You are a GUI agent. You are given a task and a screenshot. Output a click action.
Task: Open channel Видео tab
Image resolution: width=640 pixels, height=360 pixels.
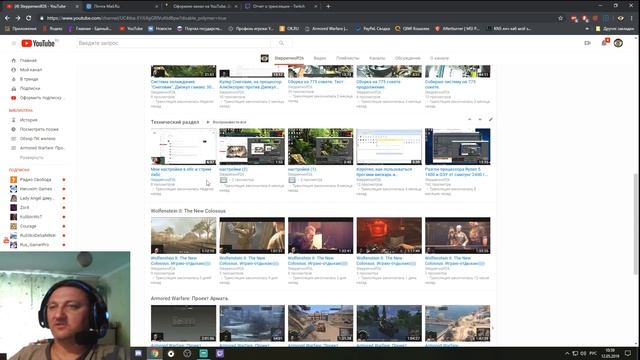320,58
